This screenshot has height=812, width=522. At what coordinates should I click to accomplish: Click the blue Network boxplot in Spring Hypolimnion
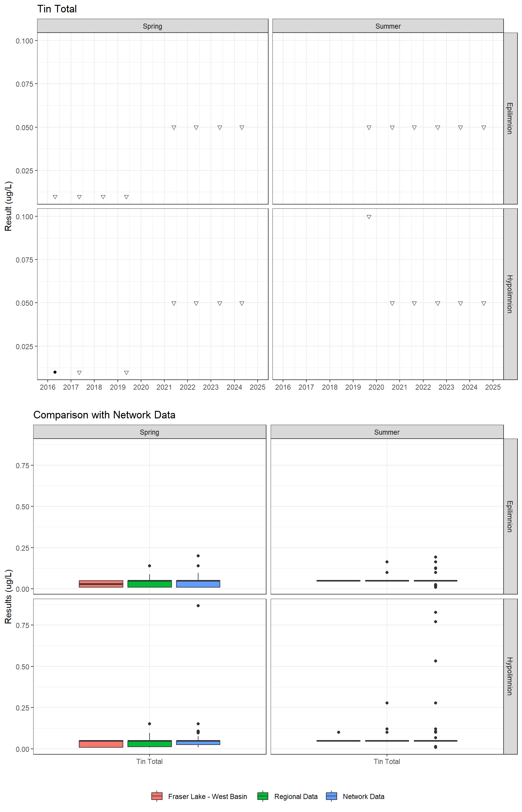[x=198, y=742]
